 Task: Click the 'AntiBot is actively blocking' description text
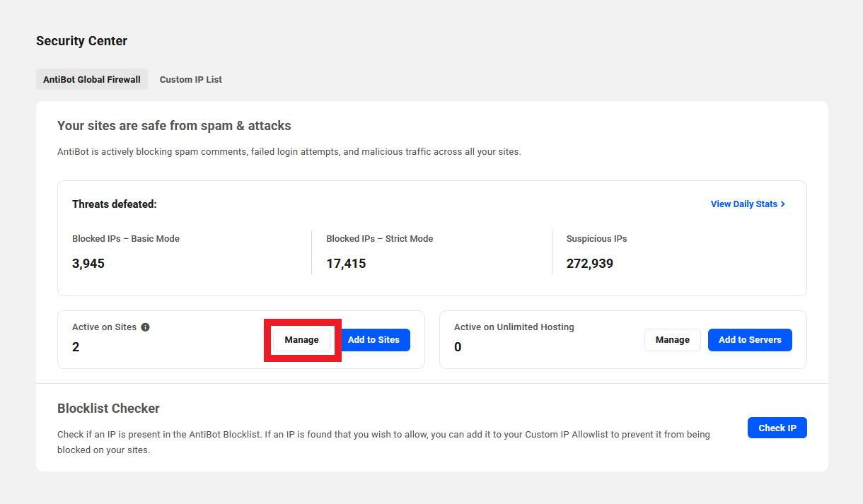[289, 152]
